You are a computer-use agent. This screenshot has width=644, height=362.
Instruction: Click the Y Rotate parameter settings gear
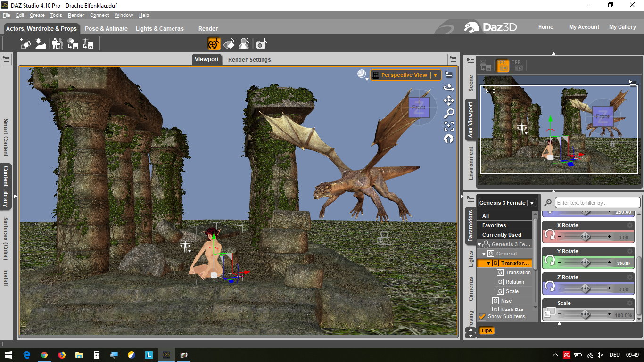point(630,251)
